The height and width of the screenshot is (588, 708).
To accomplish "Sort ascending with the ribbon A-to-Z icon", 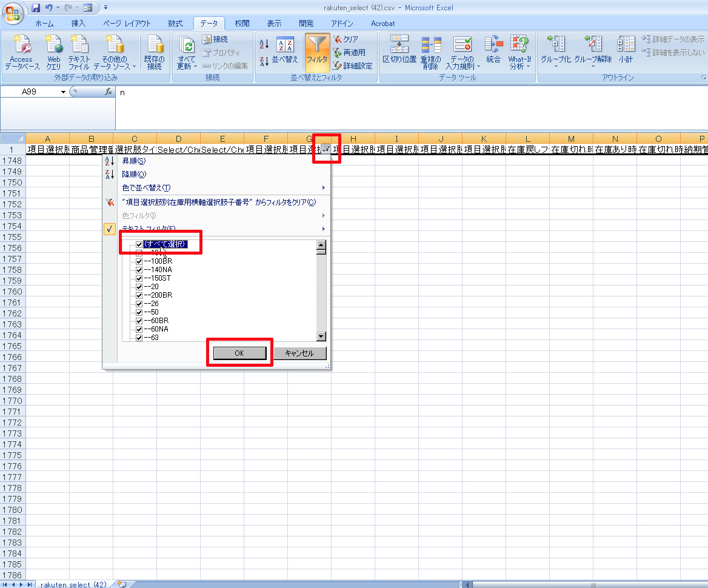I will (x=264, y=44).
